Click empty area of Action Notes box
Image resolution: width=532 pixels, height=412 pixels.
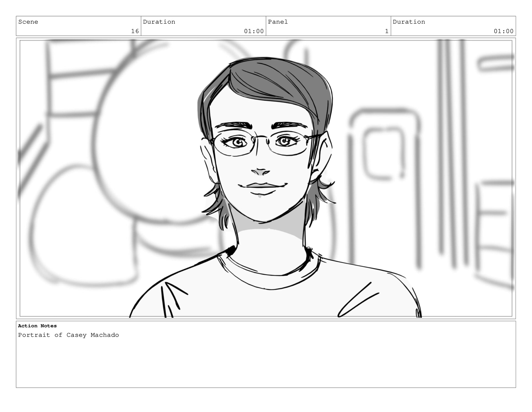tap(266, 363)
